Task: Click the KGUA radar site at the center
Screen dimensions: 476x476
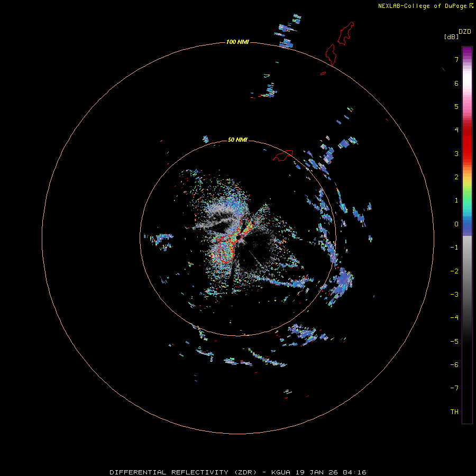Action: click(x=239, y=236)
